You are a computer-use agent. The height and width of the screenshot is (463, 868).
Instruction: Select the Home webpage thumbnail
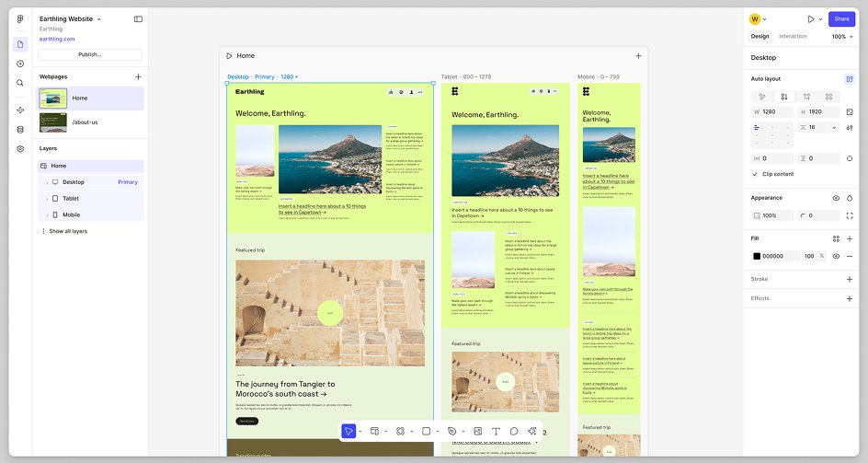[x=53, y=98]
